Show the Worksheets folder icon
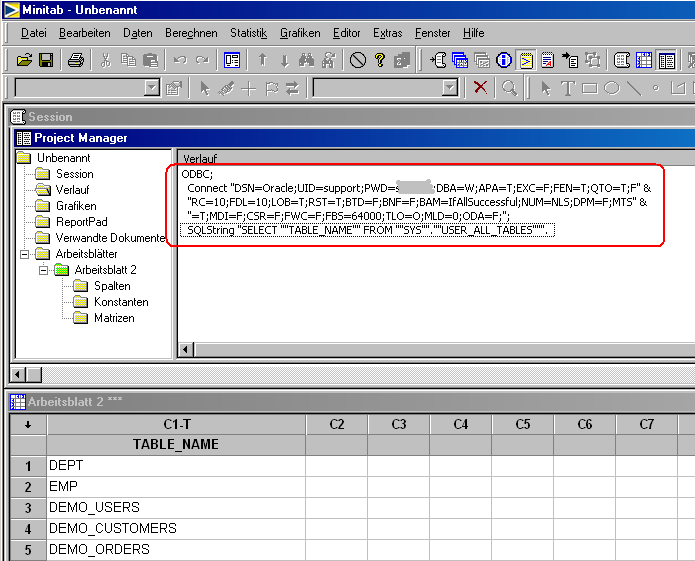The width and height of the screenshot is (695, 561). coord(460,60)
